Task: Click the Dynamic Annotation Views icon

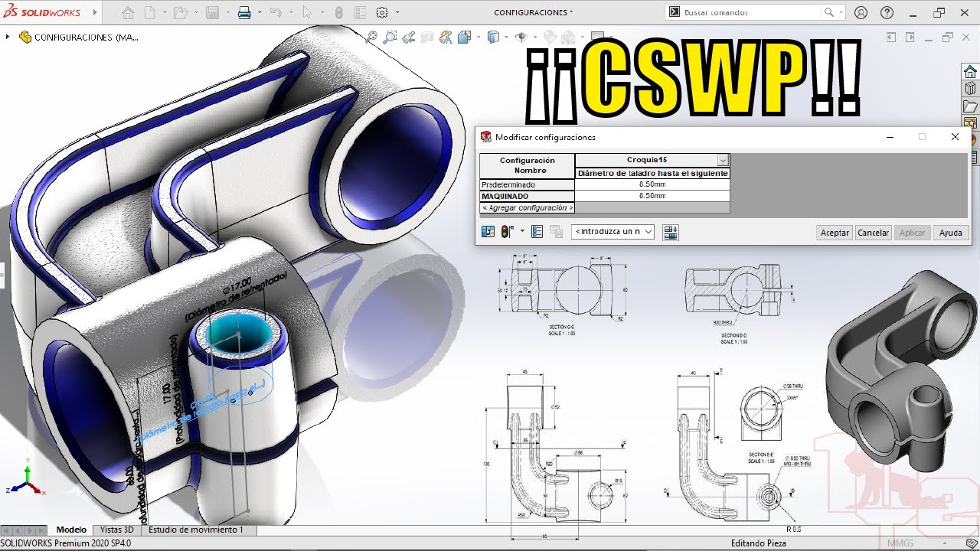Action: (446, 37)
